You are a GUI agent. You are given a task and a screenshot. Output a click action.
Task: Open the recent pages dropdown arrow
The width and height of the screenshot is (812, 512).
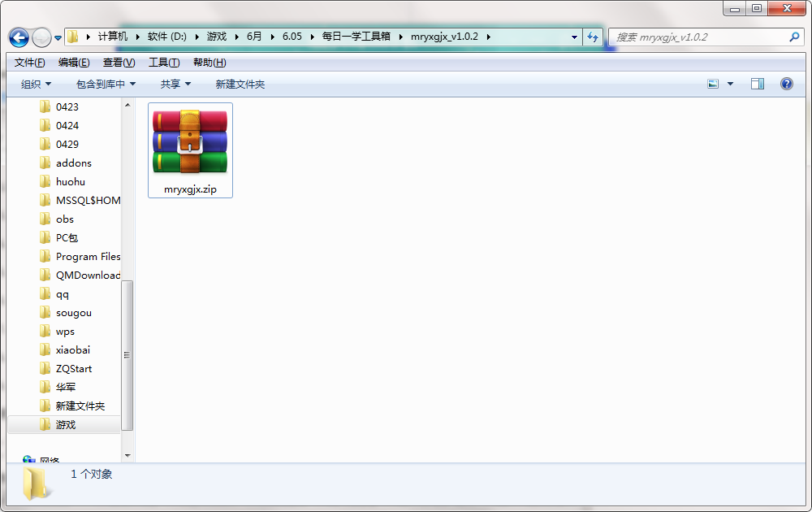tap(58, 38)
